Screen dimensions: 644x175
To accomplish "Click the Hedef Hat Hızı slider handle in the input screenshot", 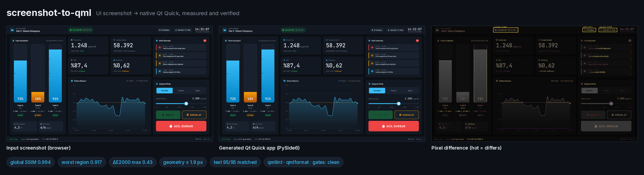I will pyautogui.click(x=186, y=104).
